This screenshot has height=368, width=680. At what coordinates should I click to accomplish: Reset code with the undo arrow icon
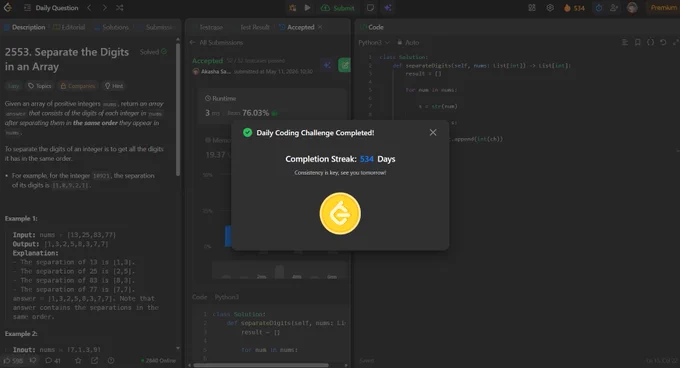coord(663,42)
